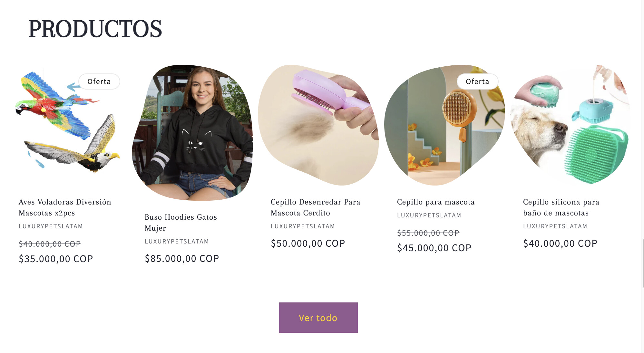The height and width of the screenshot is (353, 644).
Task: Click the $85.000,00 COP hoodie price
Action: [x=182, y=259]
